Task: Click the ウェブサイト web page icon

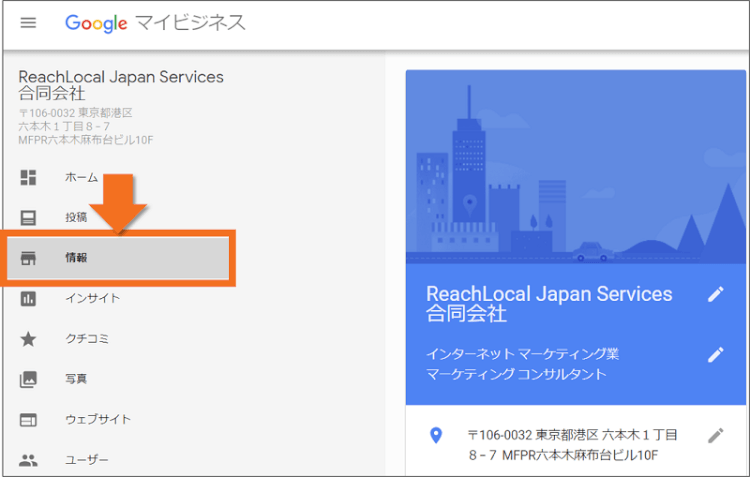Action: (28, 420)
